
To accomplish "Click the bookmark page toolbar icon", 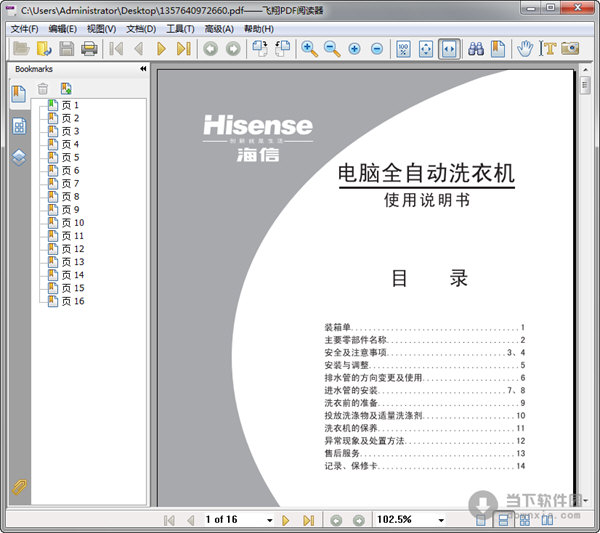I will [x=498, y=49].
